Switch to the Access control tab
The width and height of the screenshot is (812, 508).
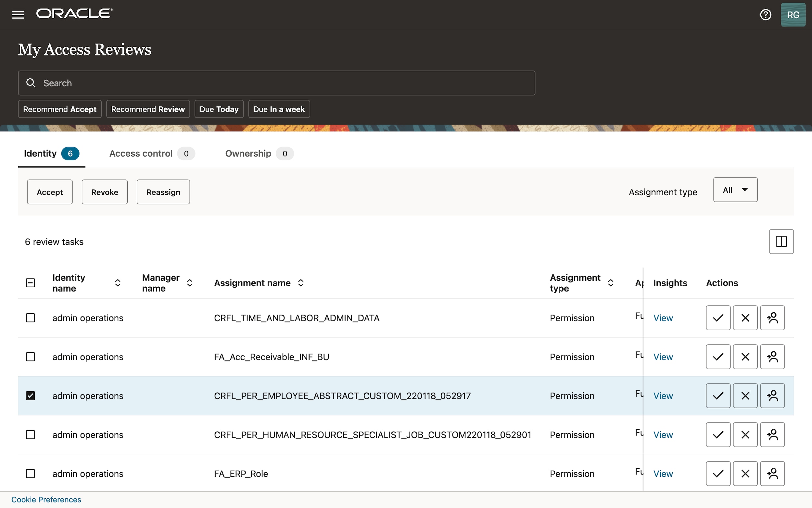click(141, 153)
